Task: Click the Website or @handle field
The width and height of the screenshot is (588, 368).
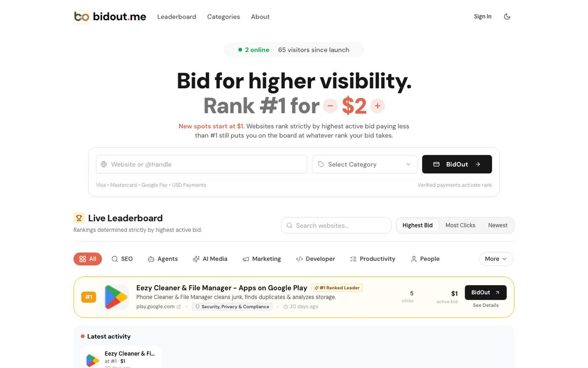Action: [x=202, y=164]
